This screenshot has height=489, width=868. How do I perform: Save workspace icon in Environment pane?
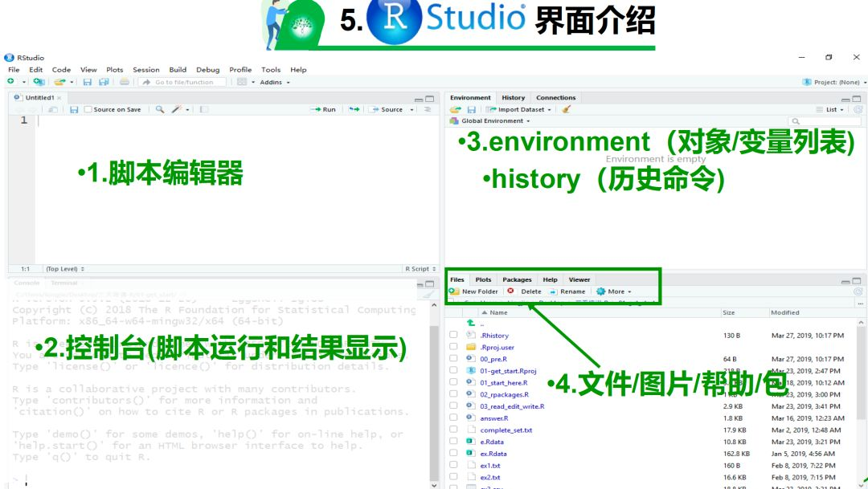coord(472,109)
